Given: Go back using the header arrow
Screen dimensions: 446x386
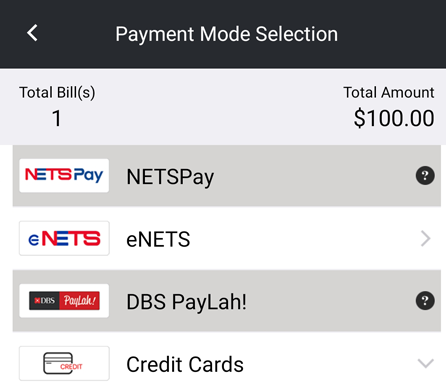Looking at the screenshot, I should point(32,33).
